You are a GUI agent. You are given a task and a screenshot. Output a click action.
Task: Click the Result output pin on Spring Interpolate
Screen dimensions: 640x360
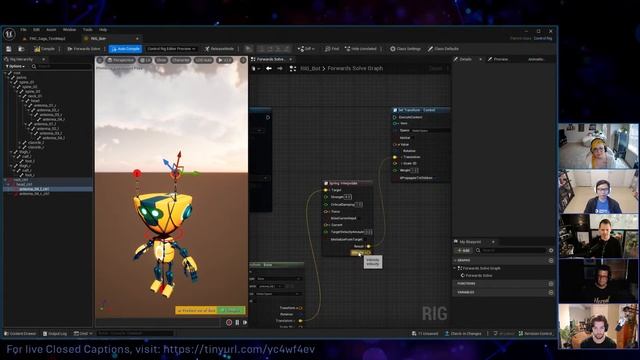pos(369,246)
